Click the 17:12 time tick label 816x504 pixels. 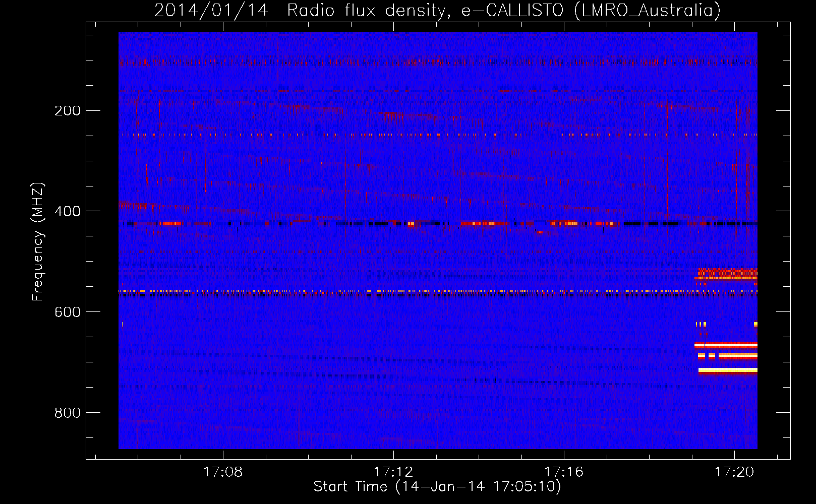point(393,472)
